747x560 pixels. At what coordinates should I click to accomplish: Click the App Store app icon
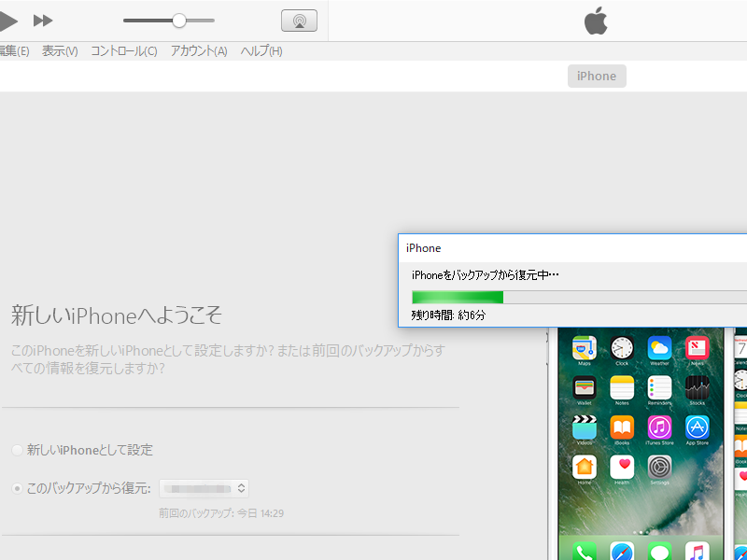coord(697,427)
